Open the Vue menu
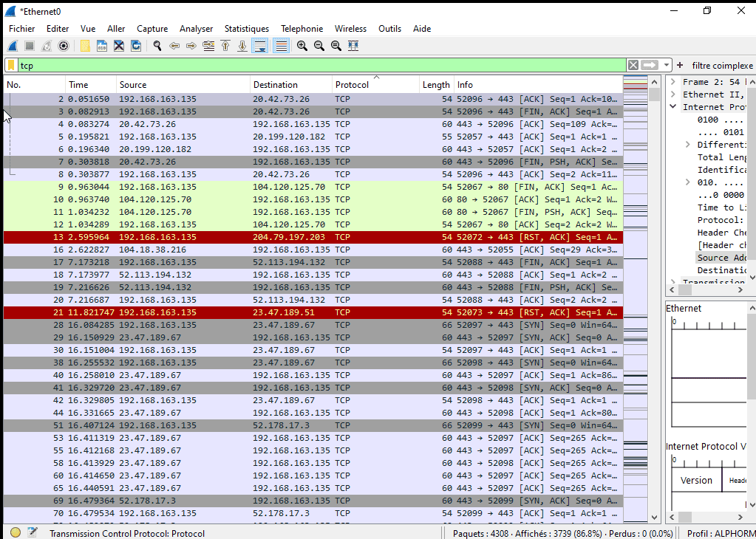The height and width of the screenshot is (539, 756). point(88,29)
